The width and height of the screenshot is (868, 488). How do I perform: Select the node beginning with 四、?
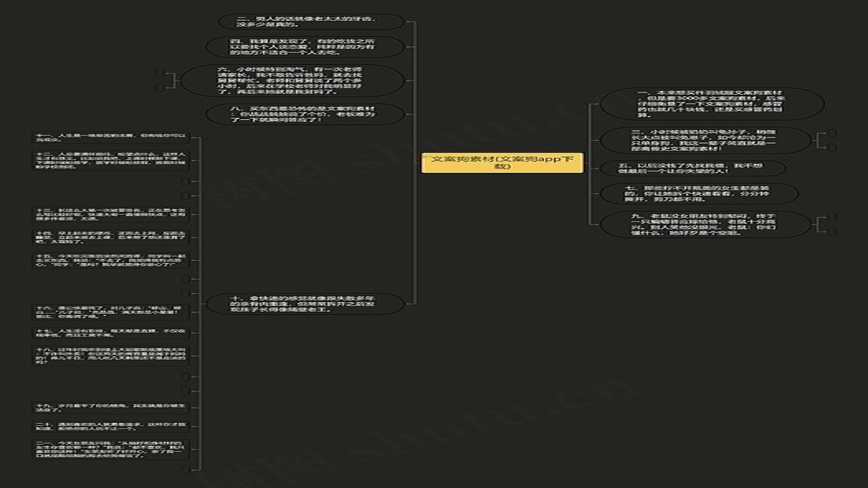click(305, 47)
